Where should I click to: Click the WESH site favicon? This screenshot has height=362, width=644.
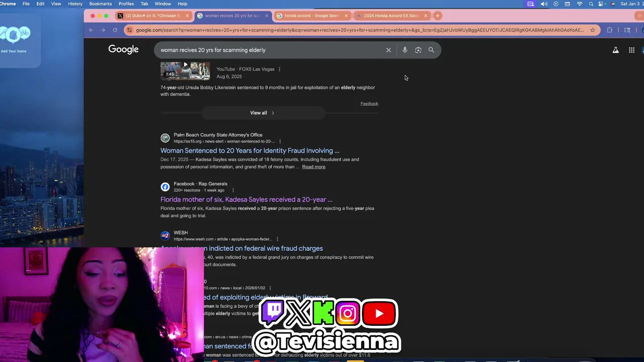tap(165, 236)
